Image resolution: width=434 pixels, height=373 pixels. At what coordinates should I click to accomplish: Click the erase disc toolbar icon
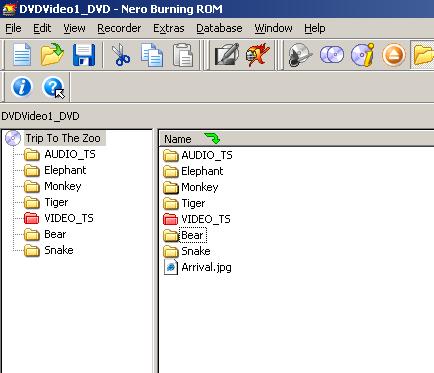point(300,55)
